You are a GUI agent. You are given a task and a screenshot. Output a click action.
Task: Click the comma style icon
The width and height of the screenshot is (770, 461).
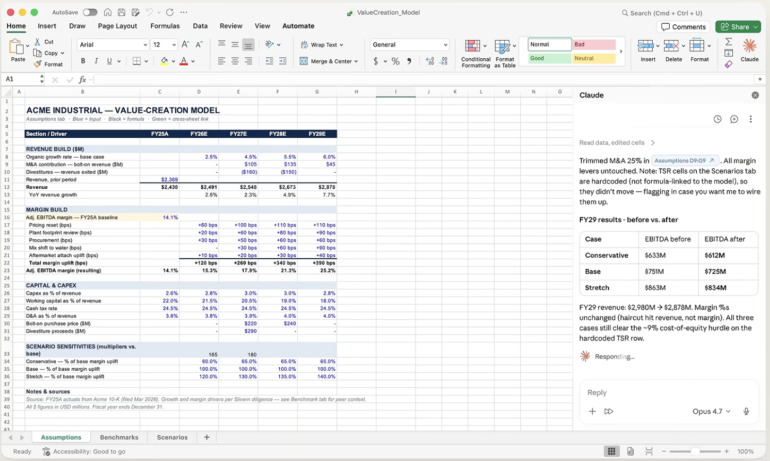(409, 61)
